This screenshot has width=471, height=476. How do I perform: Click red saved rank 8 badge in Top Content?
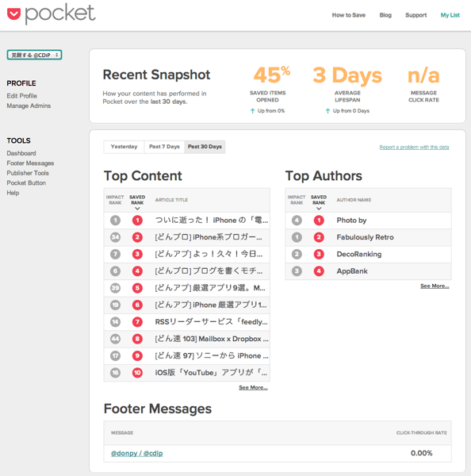137,339
